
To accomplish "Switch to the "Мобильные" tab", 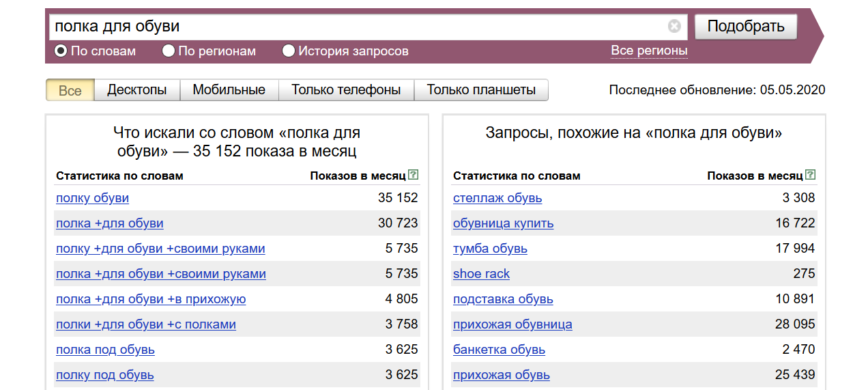I will tap(229, 90).
